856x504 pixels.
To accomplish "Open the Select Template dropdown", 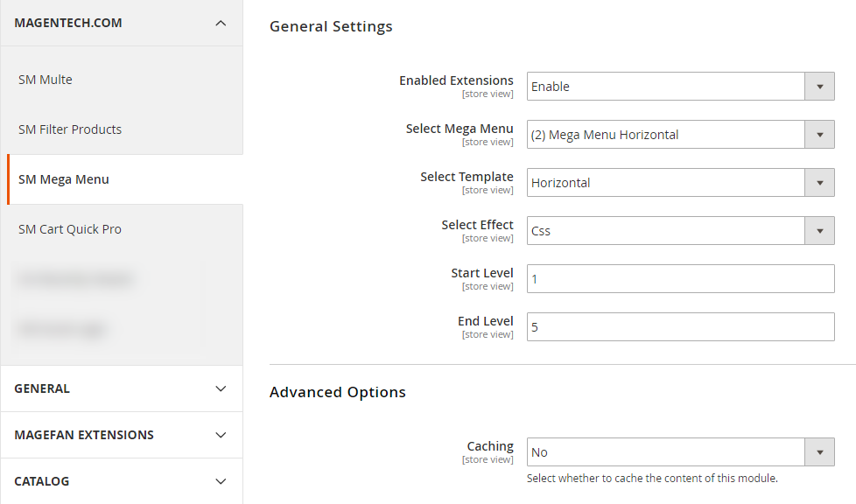I will (x=666, y=183).
